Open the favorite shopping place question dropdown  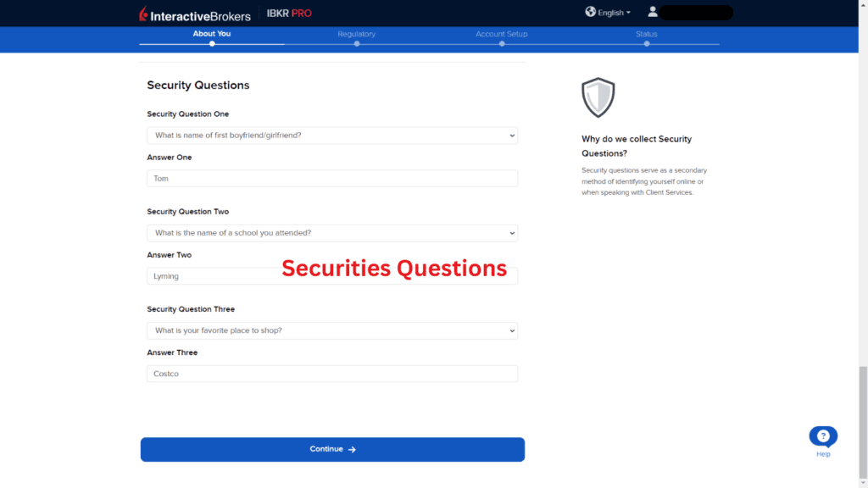coord(331,330)
